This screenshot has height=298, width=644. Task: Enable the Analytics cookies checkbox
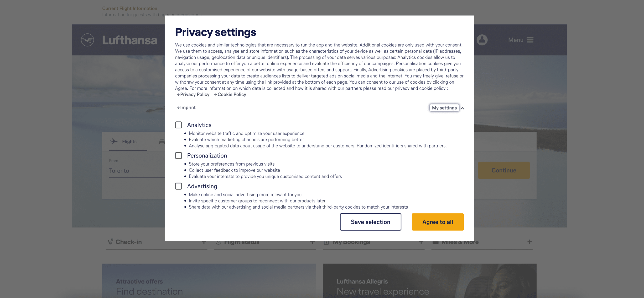click(178, 125)
